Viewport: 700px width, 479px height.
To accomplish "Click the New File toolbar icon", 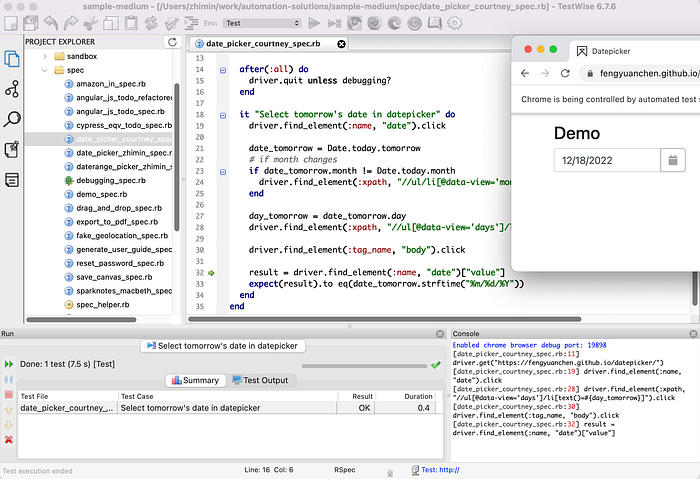I will click(11, 23).
